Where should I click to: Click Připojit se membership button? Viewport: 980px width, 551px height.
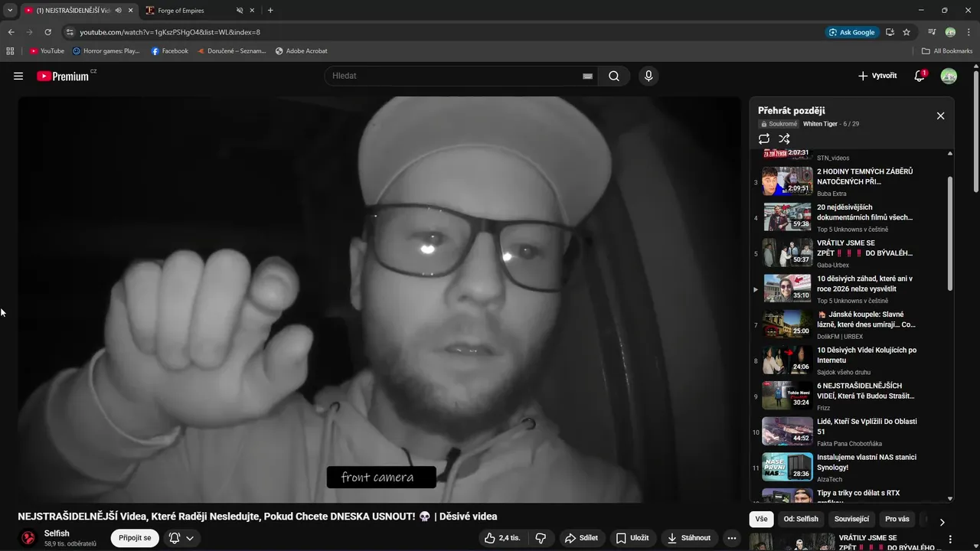point(135,538)
